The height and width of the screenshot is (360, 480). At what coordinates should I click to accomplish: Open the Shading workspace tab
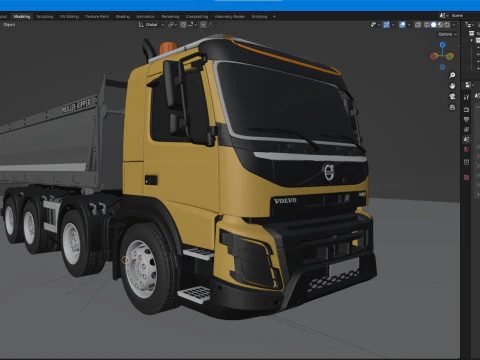pyautogui.click(x=123, y=16)
